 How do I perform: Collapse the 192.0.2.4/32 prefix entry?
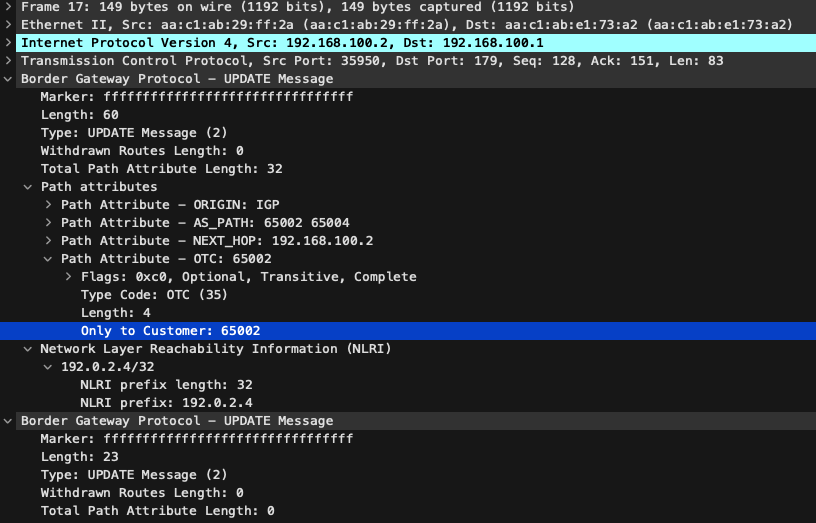click(x=48, y=367)
